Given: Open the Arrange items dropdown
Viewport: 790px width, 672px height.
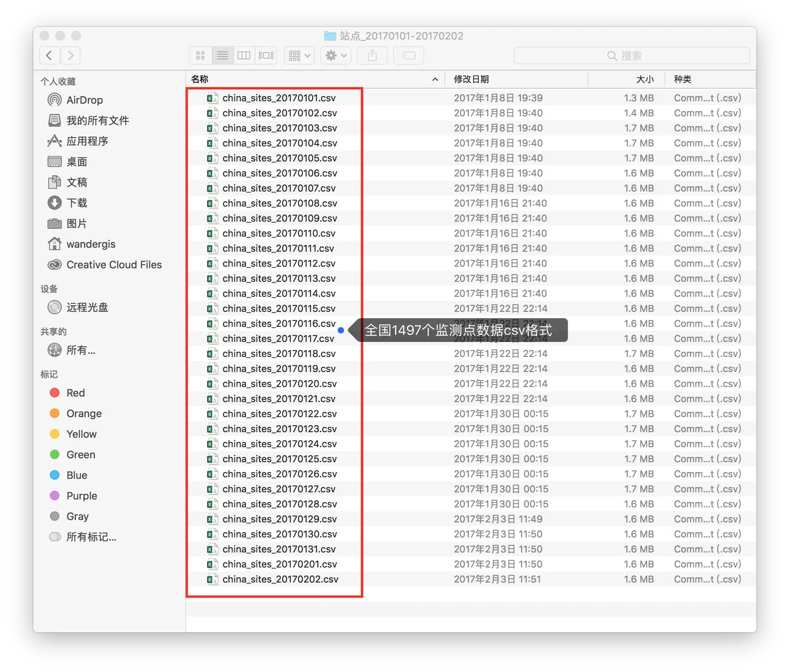Looking at the screenshot, I should [299, 55].
